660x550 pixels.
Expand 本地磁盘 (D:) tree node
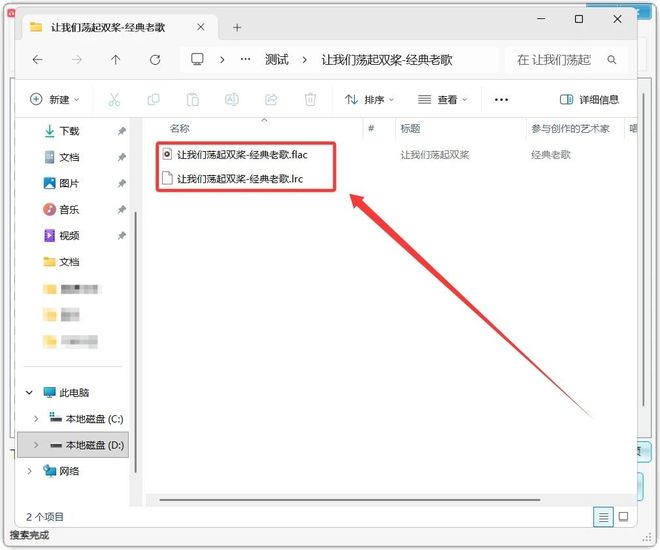pyautogui.click(x=36, y=445)
